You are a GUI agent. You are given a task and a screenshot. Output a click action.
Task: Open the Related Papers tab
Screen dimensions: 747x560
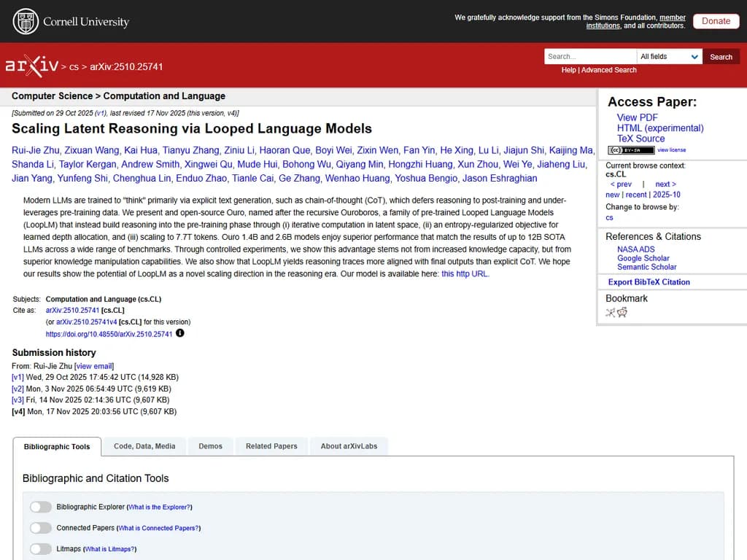tap(271, 446)
